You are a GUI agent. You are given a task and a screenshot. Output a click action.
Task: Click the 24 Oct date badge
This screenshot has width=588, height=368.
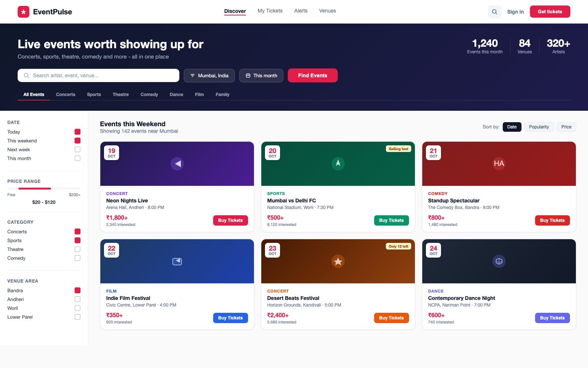point(434,250)
